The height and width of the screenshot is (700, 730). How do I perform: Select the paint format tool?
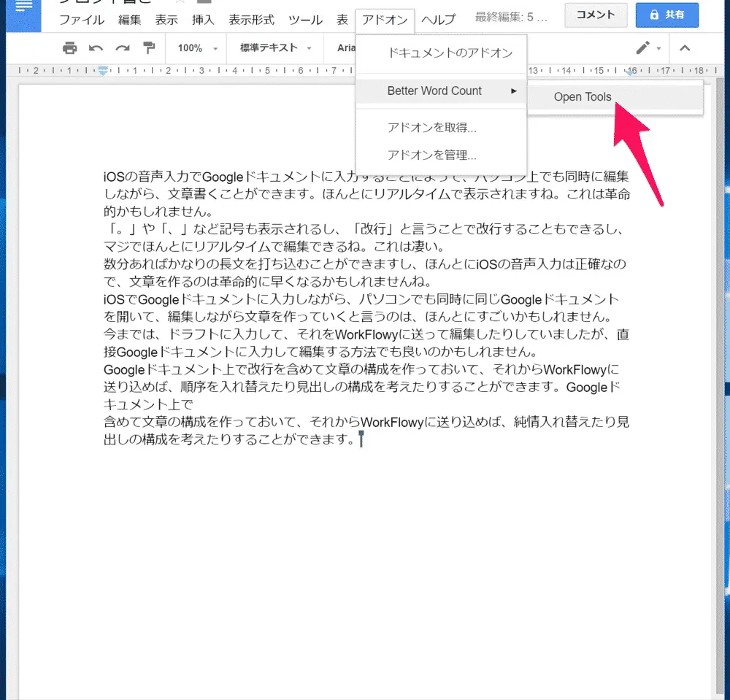(148, 48)
